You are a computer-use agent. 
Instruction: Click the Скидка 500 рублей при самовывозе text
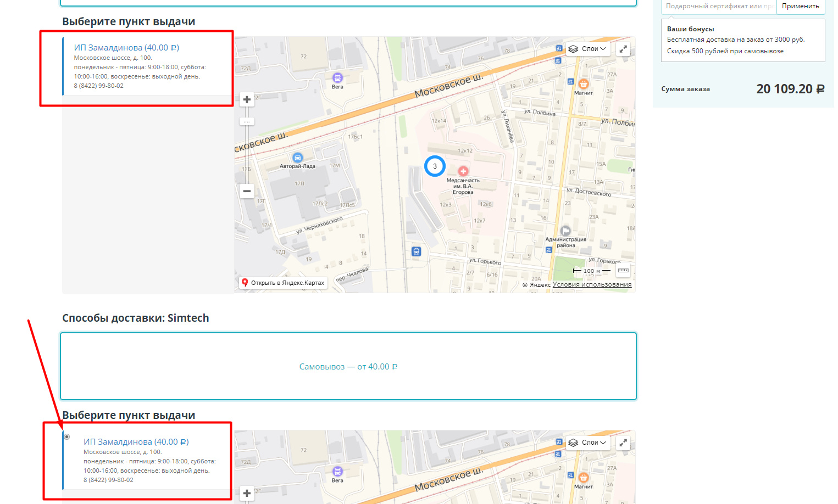click(x=725, y=51)
